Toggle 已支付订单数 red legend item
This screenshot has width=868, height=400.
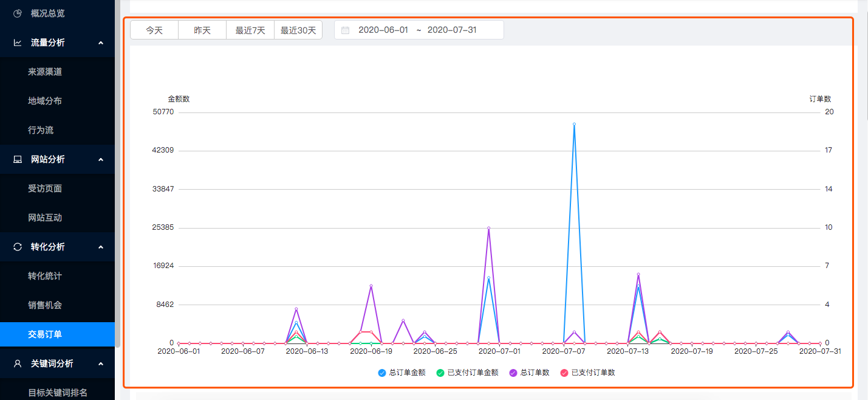coord(588,373)
